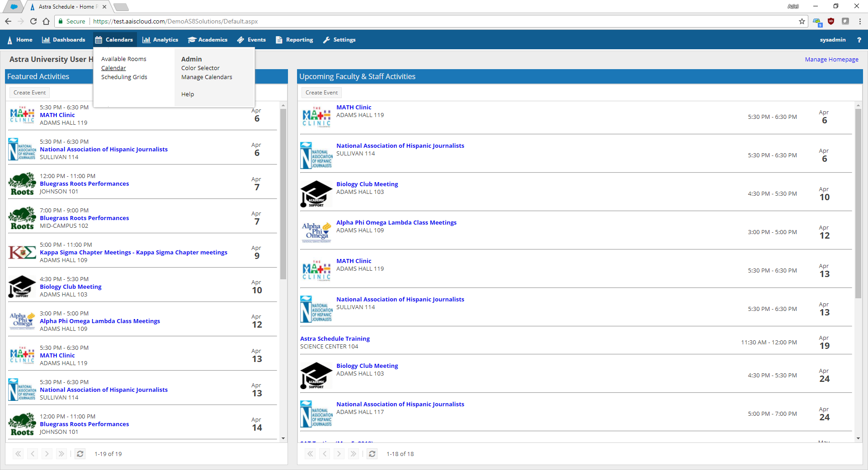Screen dimensions: 868x470
Task: Open the Analytics menu
Action: (160, 40)
